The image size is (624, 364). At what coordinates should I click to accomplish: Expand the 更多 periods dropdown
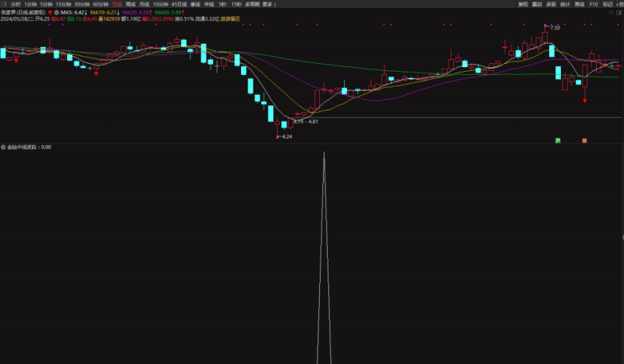268,4
